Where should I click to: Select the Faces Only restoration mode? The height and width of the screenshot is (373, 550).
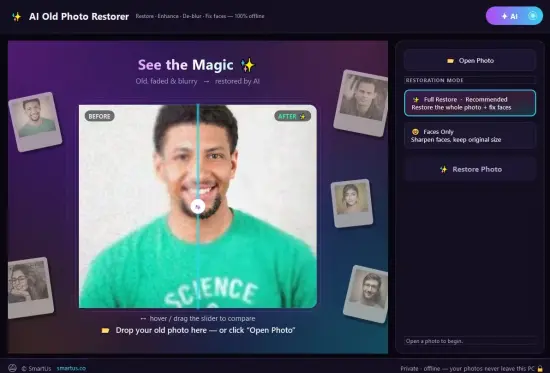pyautogui.click(x=470, y=136)
